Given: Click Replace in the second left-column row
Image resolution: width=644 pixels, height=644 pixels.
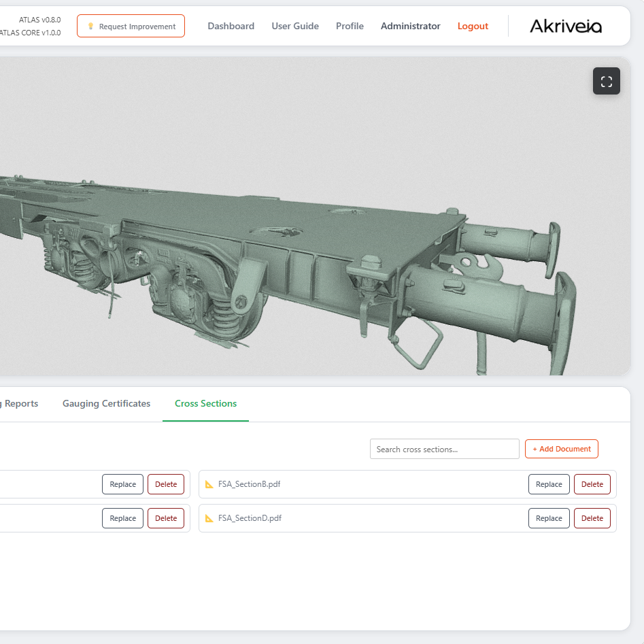Looking at the screenshot, I should [122, 518].
